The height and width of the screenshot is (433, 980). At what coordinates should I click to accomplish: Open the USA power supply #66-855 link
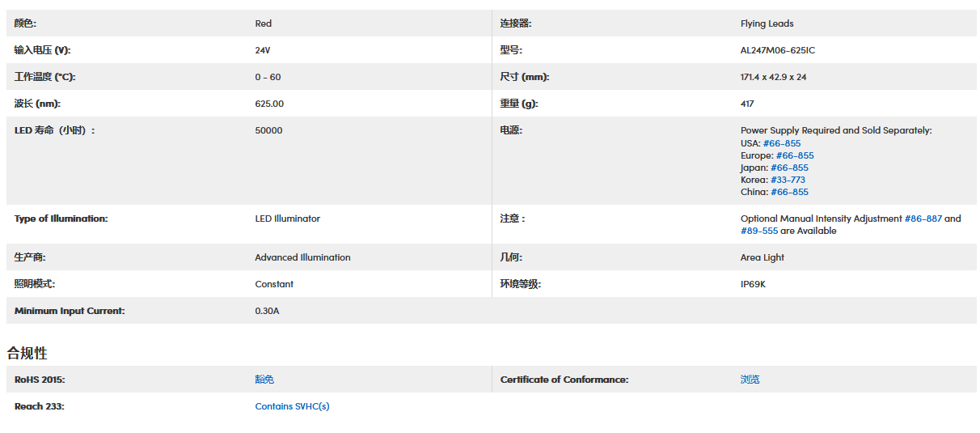pyautogui.click(x=781, y=143)
